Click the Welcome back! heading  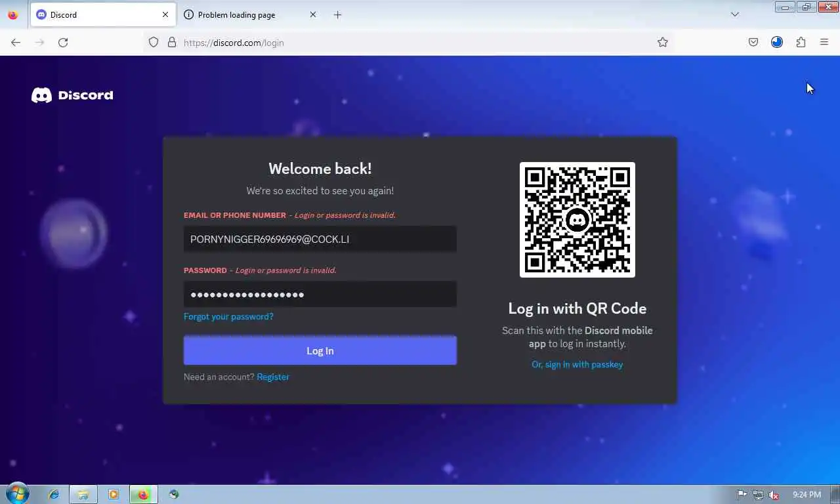pos(320,169)
